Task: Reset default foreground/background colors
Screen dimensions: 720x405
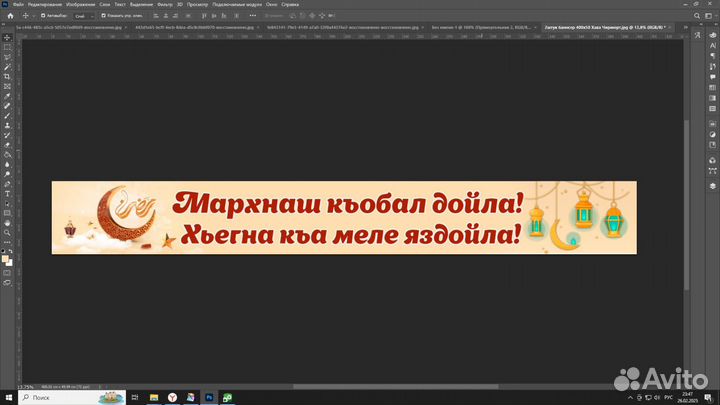Action: (x=3, y=252)
